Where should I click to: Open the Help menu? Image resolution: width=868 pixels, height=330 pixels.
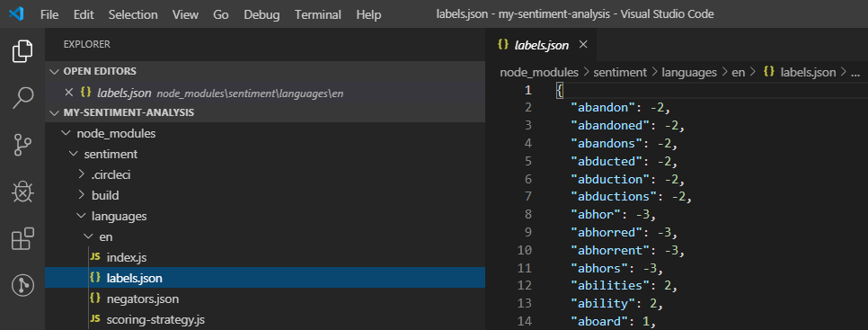point(368,14)
